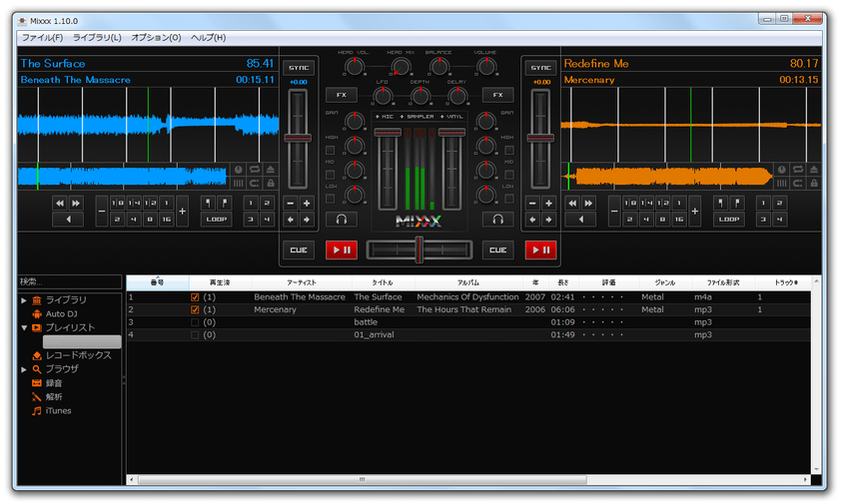Image resolution: width=841 pixels, height=504 pixels.
Task: Open the オプション(O) menu
Action: [x=156, y=38]
